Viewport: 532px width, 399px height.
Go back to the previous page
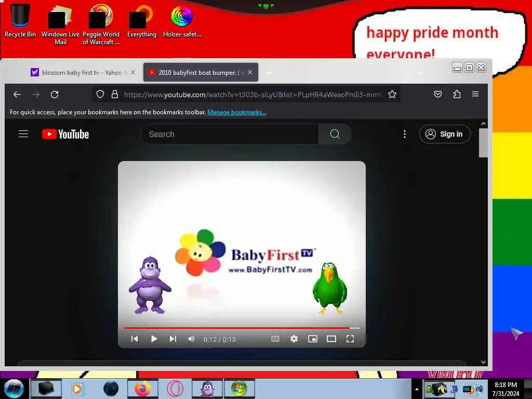click(x=17, y=95)
